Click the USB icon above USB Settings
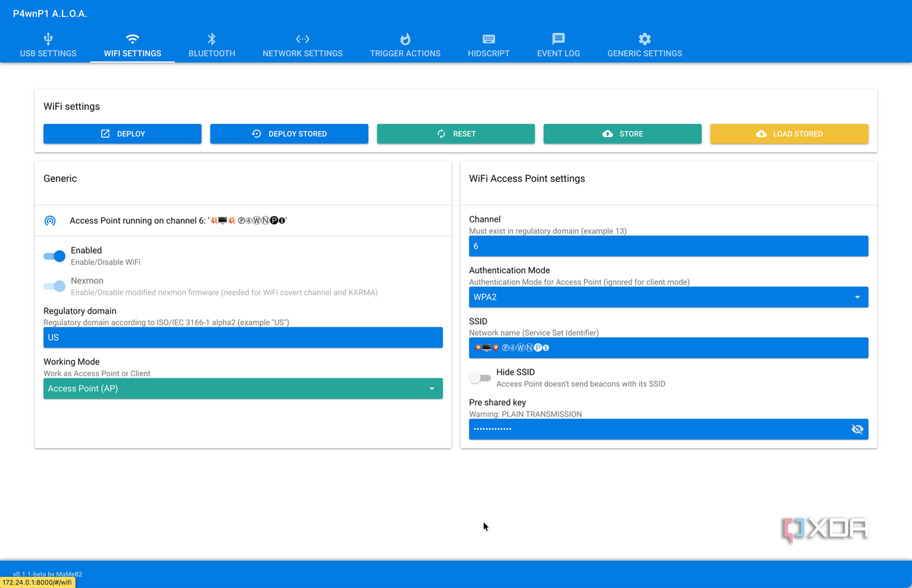 48,39
